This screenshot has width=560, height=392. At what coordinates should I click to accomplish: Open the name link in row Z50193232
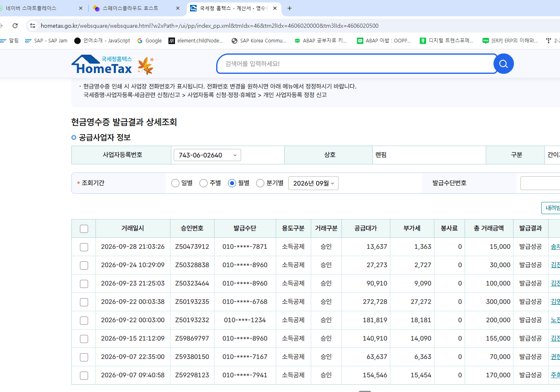click(556, 320)
